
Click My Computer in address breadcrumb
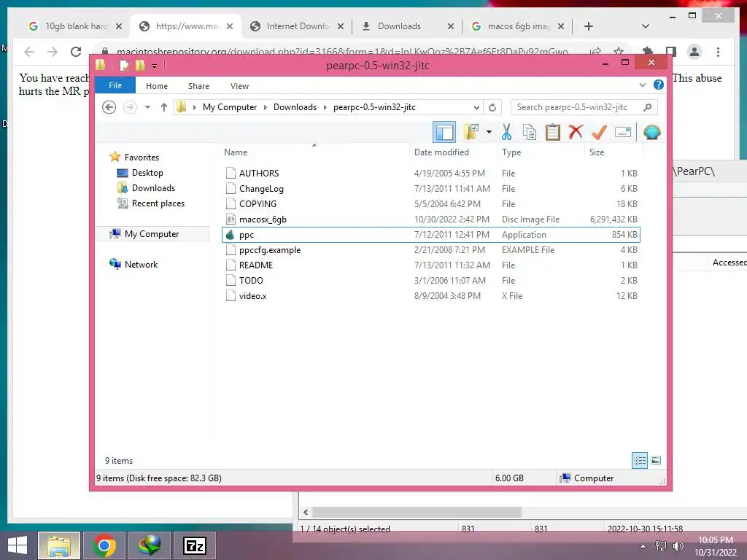coord(230,107)
